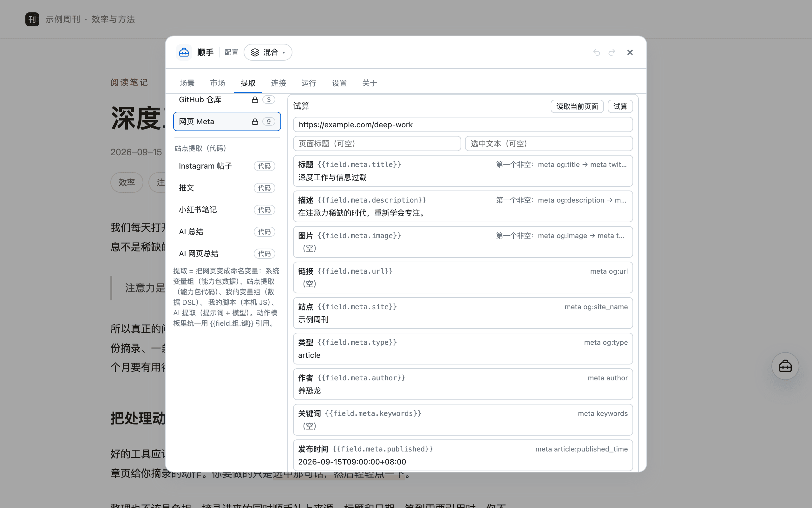Click the 顺手 toolbox logo icon
This screenshot has width=812, height=508.
point(184,52)
